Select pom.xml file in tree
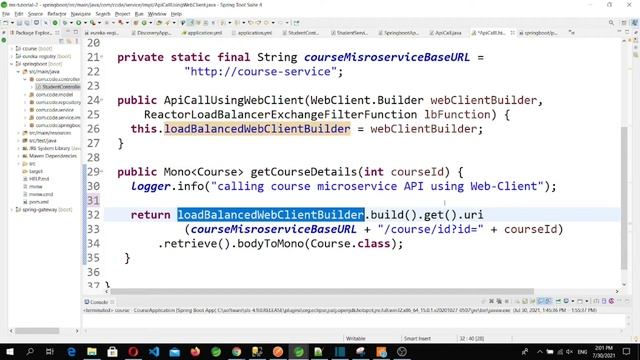The height and width of the screenshot is (360, 640). [x=36, y=202]
